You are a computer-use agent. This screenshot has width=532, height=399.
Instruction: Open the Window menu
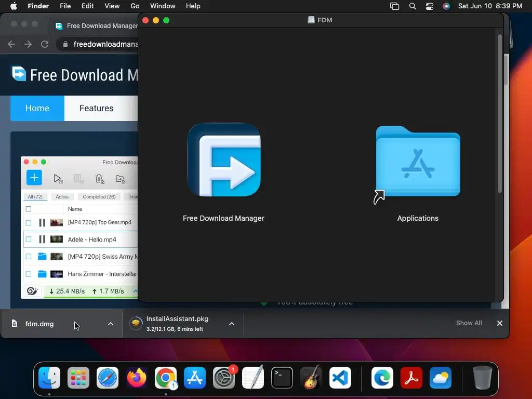point(163,6)
